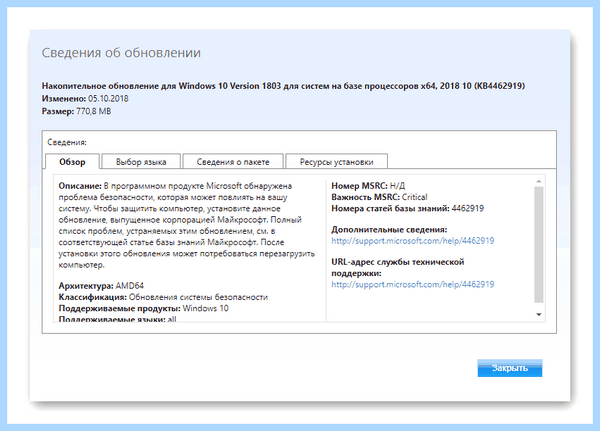Click the scrollbar up arrow
Image resolution: width=600 pixels, height=431 pixels.
[539, 181]
